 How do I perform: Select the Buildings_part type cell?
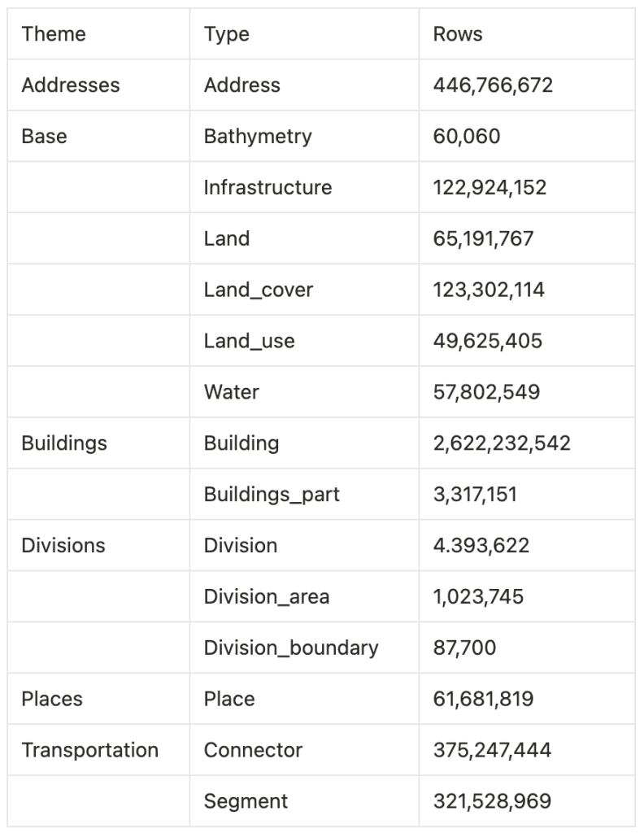[272, 495]
